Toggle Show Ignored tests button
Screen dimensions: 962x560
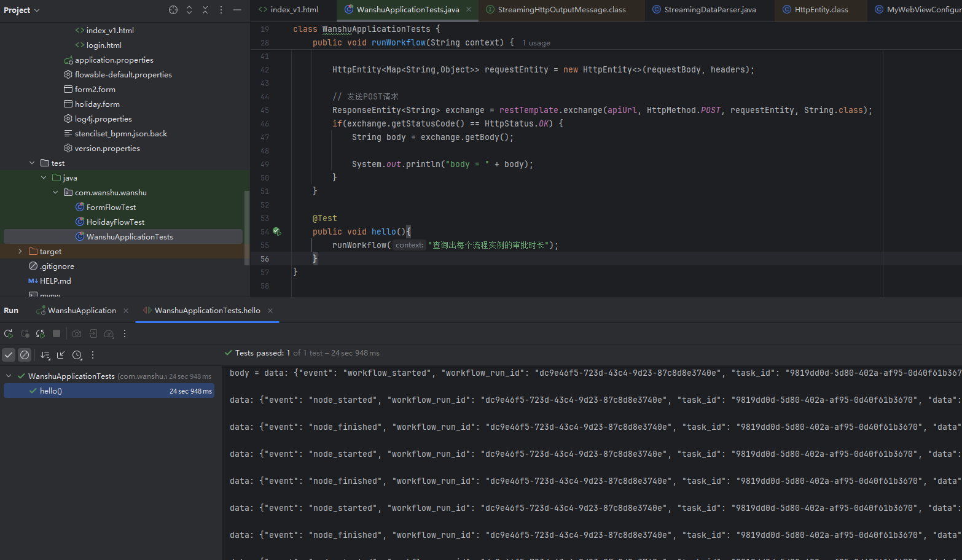pos(25,355)
